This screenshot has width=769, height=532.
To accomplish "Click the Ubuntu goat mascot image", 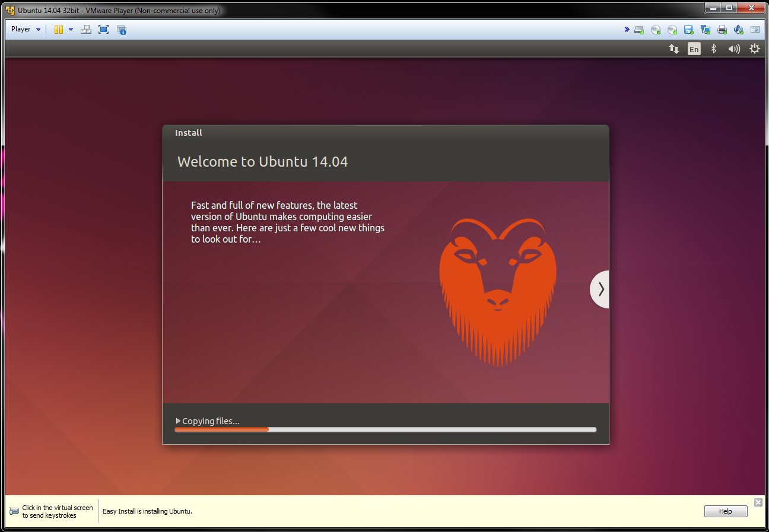I will pos(498,292).
